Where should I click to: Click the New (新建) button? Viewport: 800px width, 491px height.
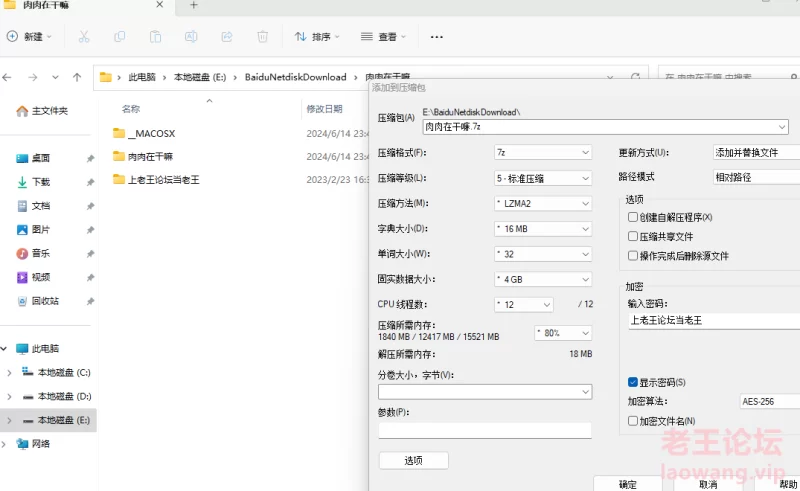[x=29, y=37]
